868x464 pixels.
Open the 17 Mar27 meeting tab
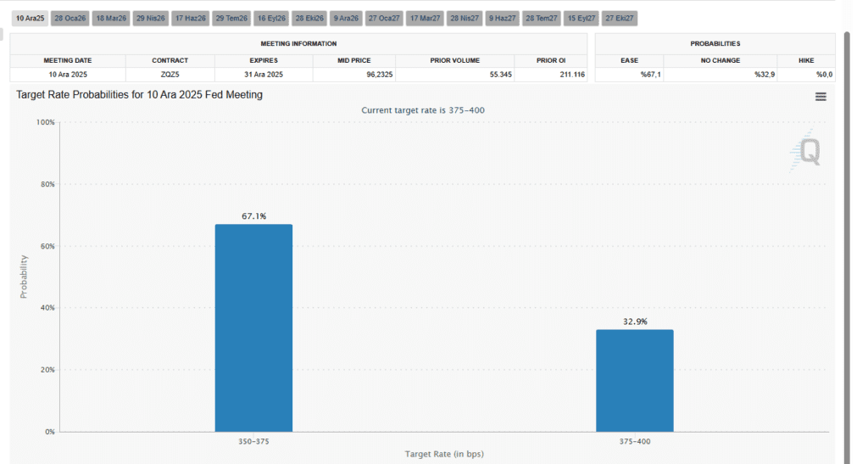click(x=425, y=18)
